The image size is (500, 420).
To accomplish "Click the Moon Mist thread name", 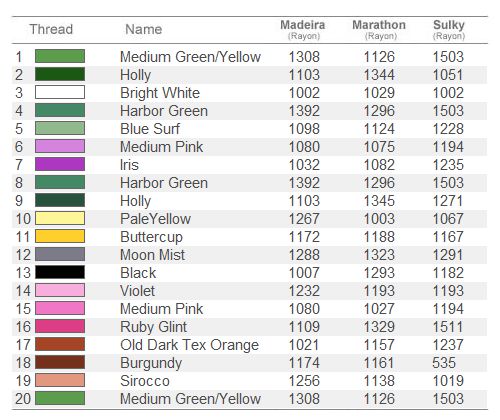I will [x=152, y=255].
